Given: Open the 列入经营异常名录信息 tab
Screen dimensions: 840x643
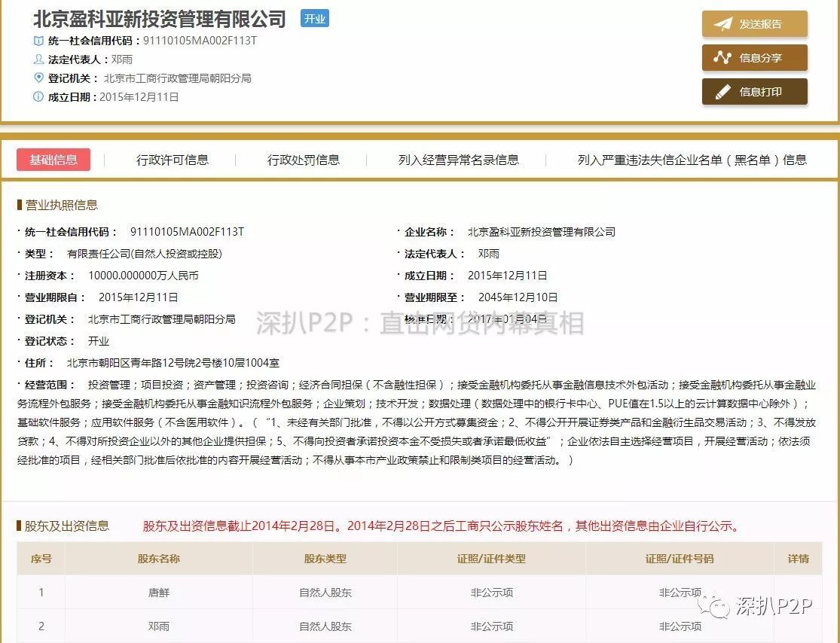Looking at the screenshot, I should point(458,160).
